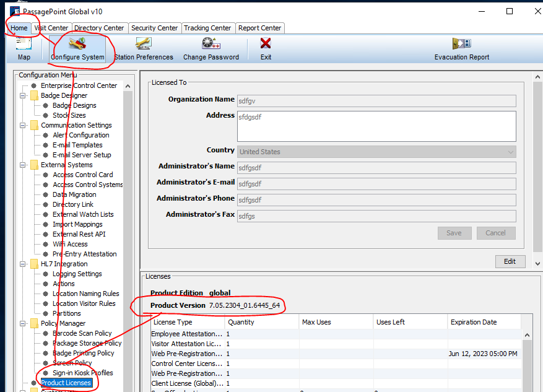This screenshot has width=543, height=392.
Task: Open E-mail Templates
Action: coord(77,145)
